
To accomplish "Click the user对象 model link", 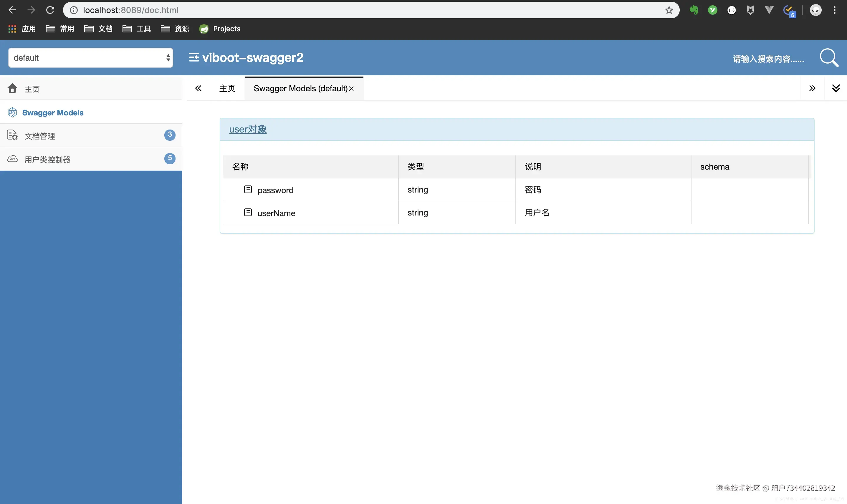I will tap(248, 130).
